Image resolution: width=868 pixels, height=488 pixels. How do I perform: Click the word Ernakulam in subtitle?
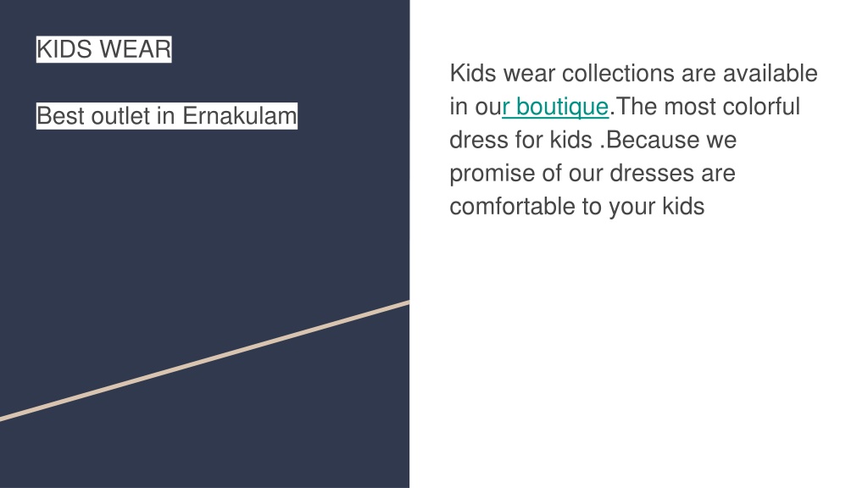point(240,116)
